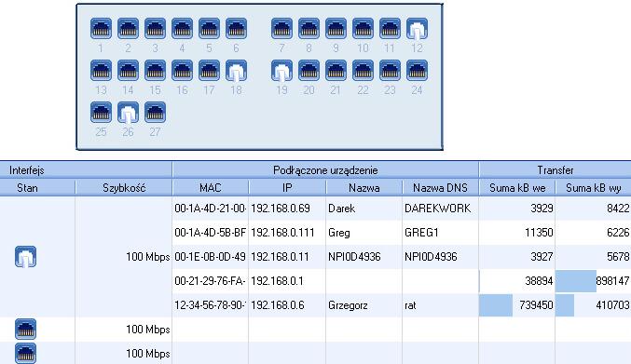Sort by Suma kB wy column
Screen dimensions: 631x364
tap(593, 188)
